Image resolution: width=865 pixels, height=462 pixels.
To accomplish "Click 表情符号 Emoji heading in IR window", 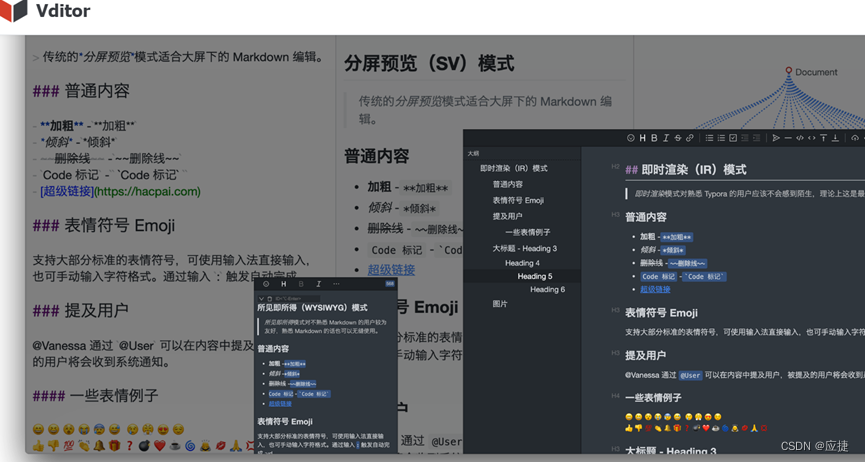I will tap(661, 313).
